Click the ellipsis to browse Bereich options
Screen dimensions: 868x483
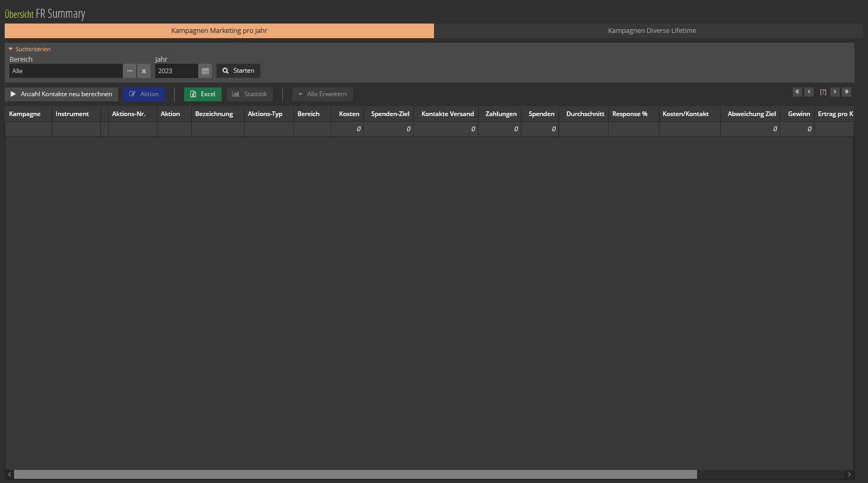click(x=130, y=71)
